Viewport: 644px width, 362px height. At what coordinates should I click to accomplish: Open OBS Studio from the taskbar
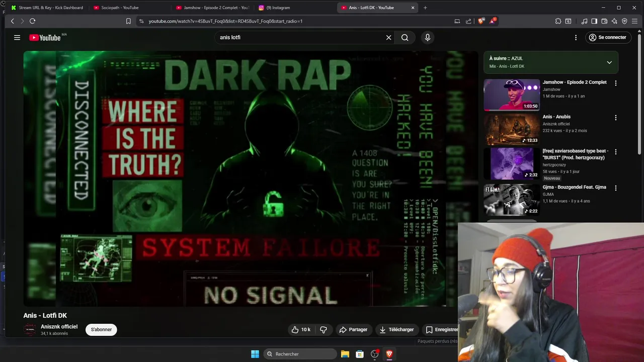(374, 354)
